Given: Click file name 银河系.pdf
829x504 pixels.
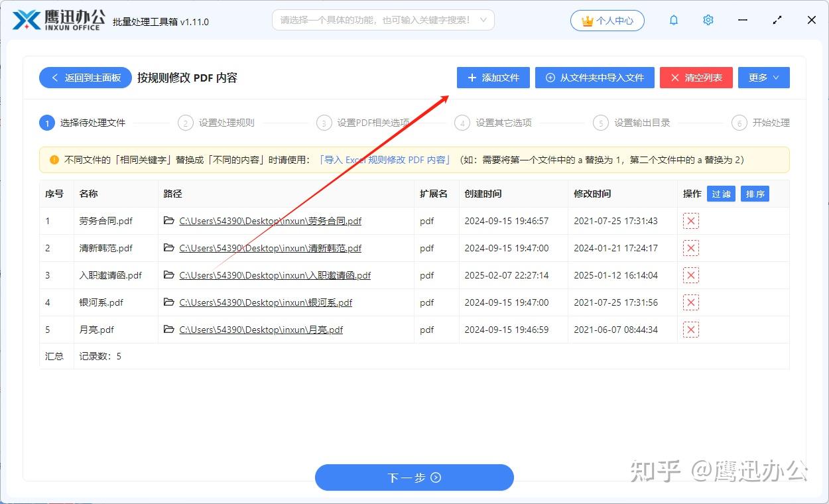Looking at the screenshot, I should (101, 302).
